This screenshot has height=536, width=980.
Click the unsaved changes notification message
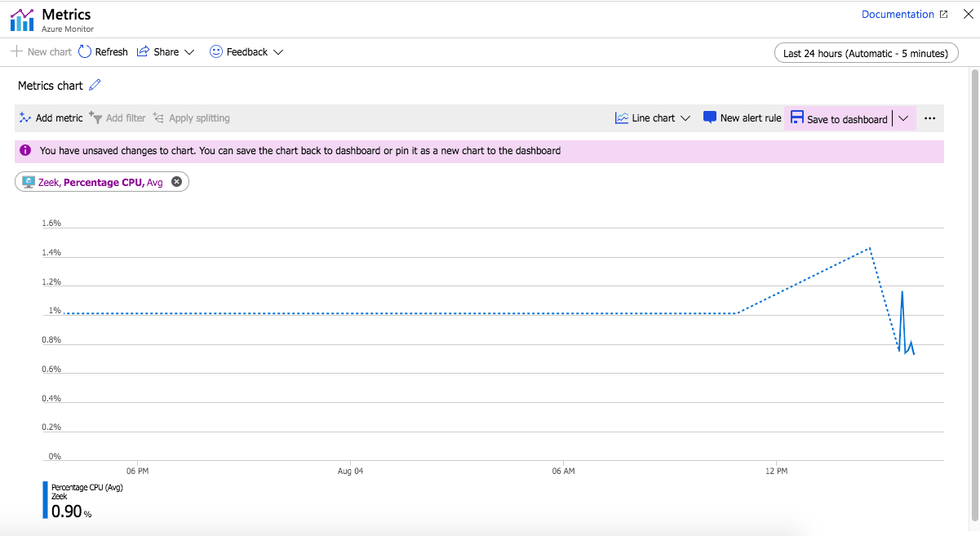click(300, 150)
